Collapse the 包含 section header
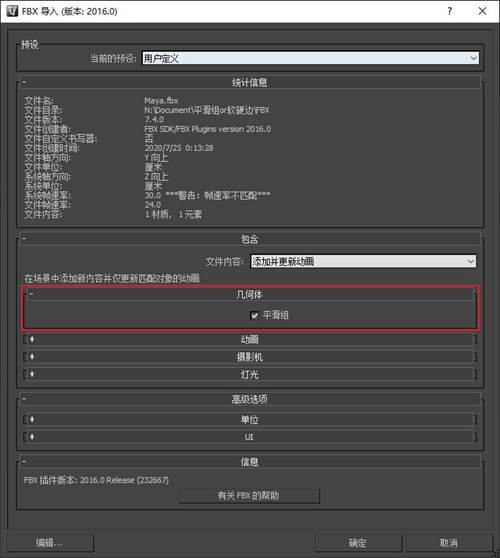The image size is (500, 558). tap(250, 239)
